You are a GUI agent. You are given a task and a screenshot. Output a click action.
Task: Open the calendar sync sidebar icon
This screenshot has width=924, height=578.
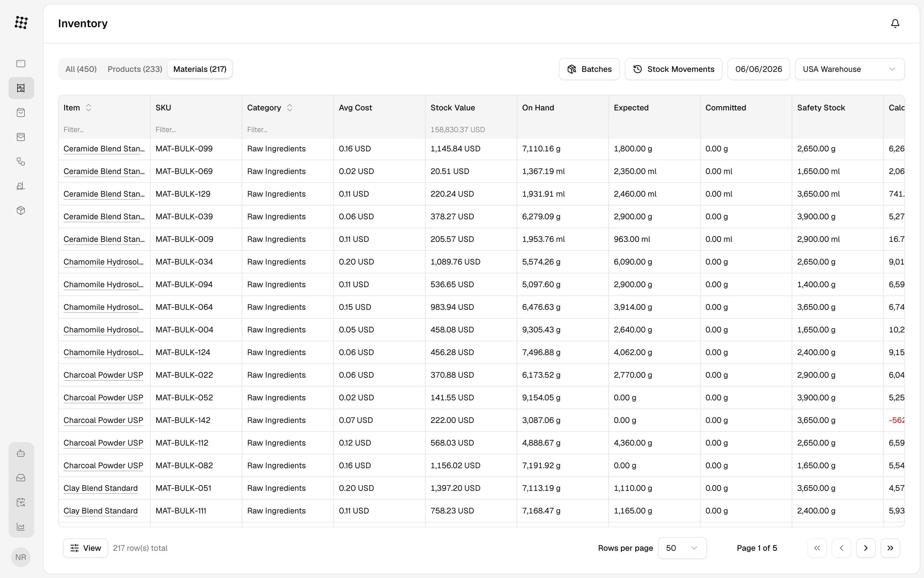[x=21, y=502]
